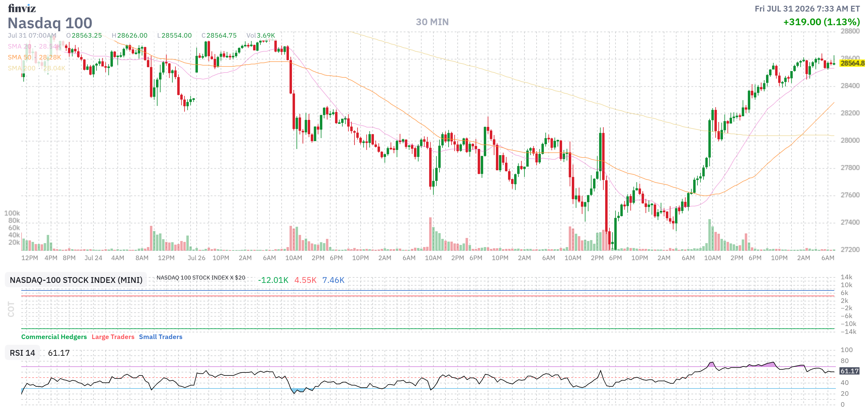The height and width of the screenshot is (414, 868).
Task: Click the Small Traders legend label
Action: coord(160,337)
